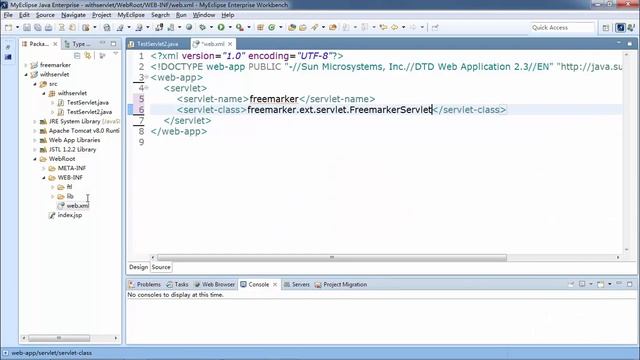Open the File menu
This screenshot has height=360, width=640.
(x=8, y=15)
